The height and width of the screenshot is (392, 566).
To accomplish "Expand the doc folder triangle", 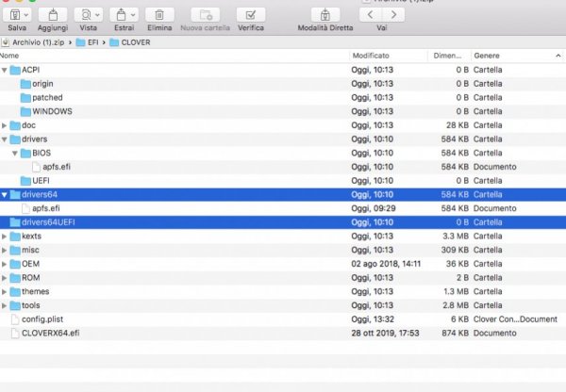I will pyautogui.click(x=5, y=125).
